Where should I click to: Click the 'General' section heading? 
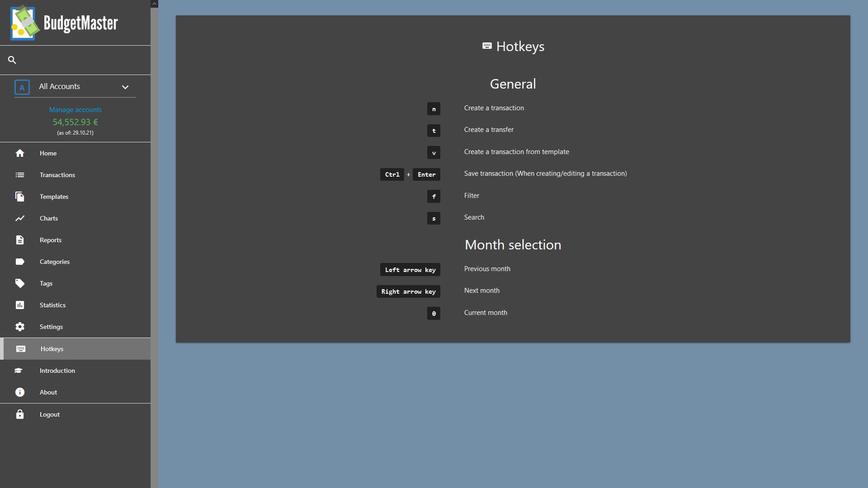pos(513,84)
